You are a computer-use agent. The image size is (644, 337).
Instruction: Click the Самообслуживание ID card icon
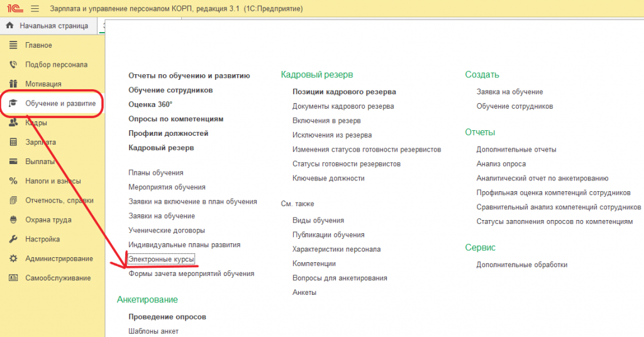click(13, 278)
